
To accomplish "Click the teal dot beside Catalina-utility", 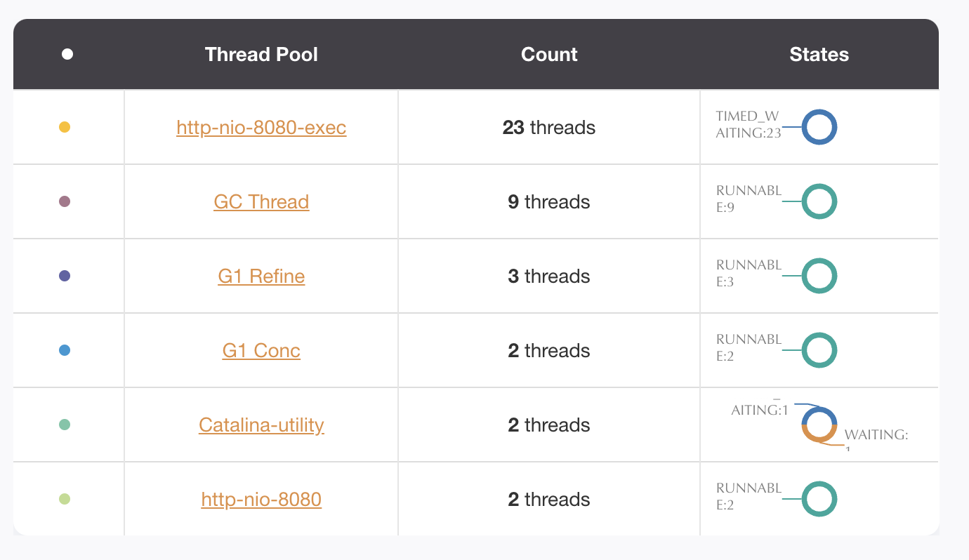I will (x=65, y=425).
